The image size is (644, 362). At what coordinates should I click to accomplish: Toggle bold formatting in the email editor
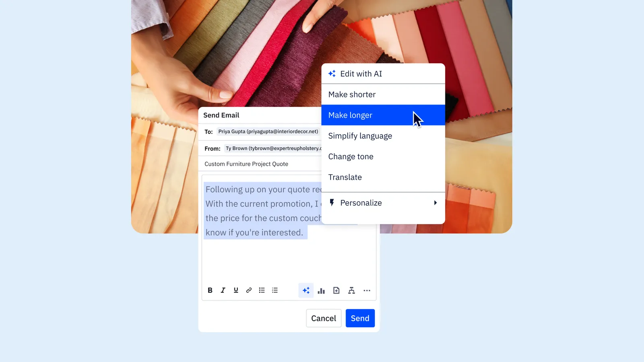(210, 290)
